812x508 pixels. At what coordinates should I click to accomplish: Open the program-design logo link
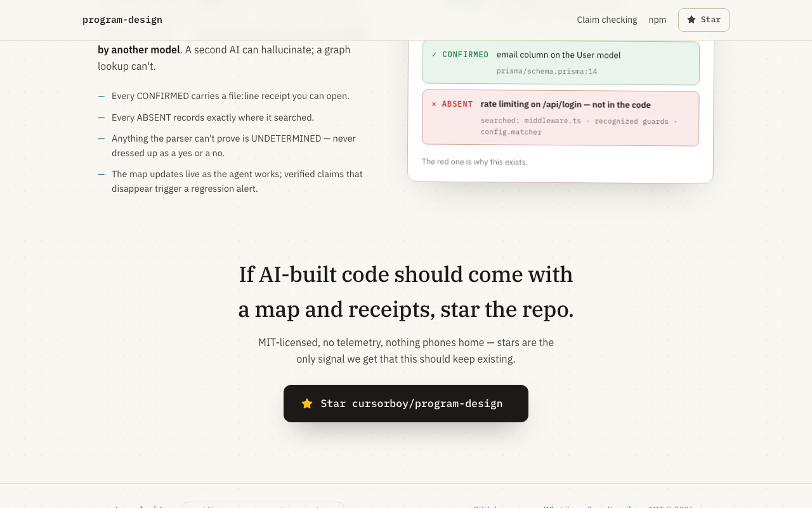122,20
